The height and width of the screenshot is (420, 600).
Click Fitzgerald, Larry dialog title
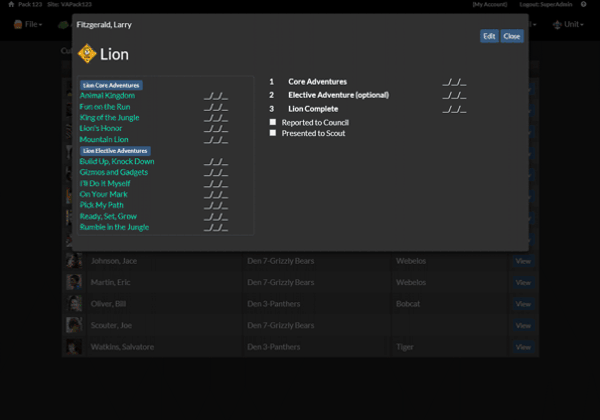[x=104, y=24]
